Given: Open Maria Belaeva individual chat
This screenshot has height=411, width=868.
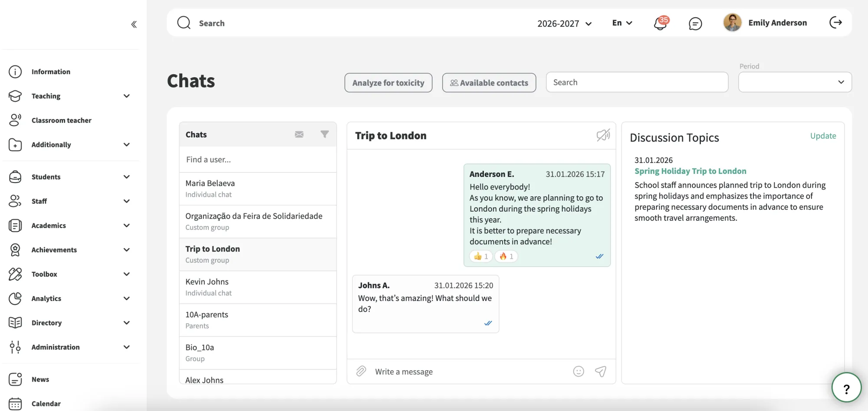Looking at the screenshot, I should pyautogui.click(x=258, y=189).
